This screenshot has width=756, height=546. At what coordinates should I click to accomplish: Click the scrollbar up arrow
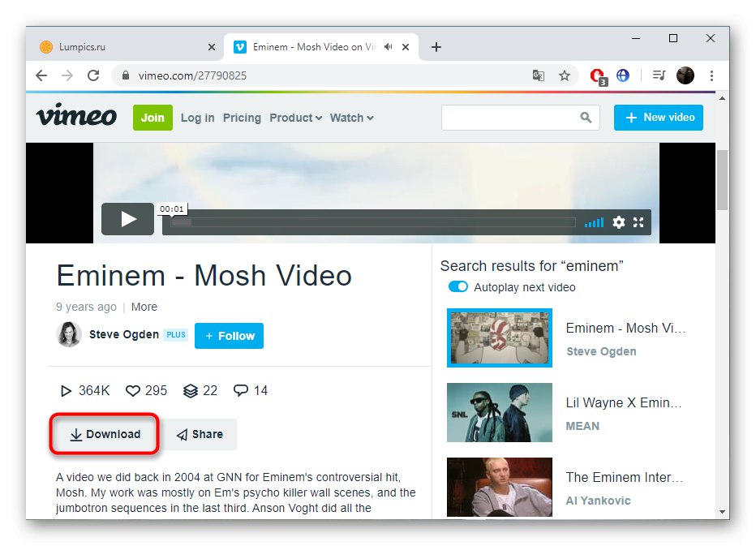722,98
